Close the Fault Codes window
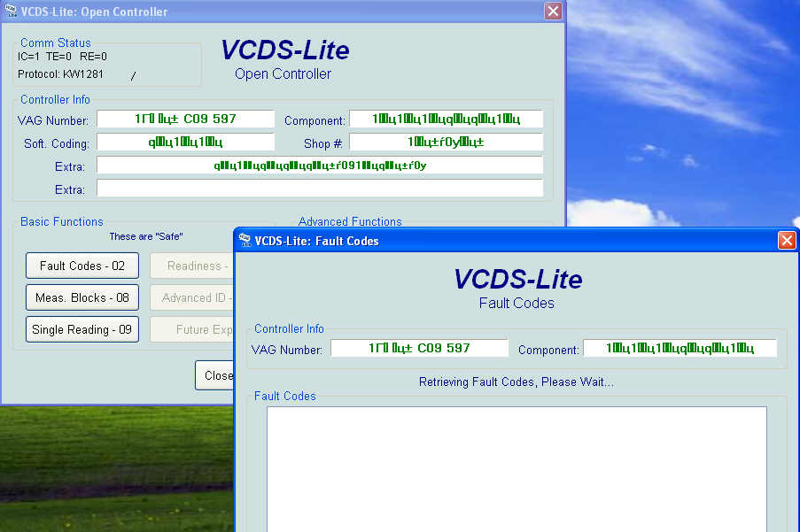The image size is (800, 532). click(786, 240)
